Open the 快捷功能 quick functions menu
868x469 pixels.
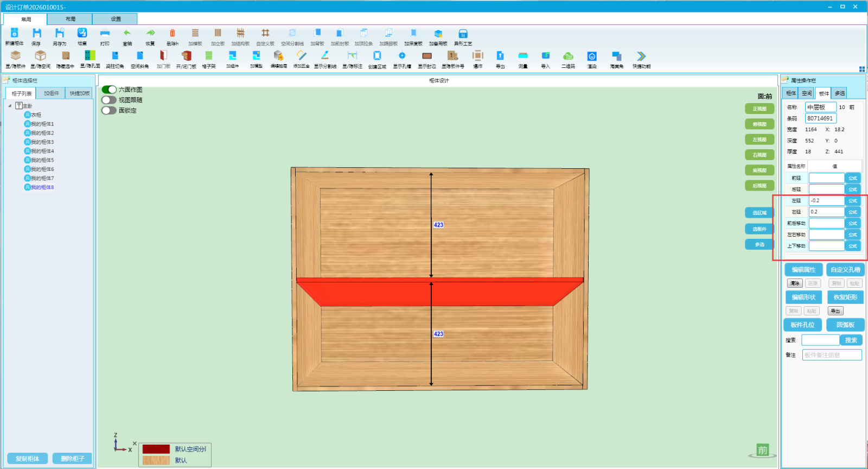(641, 56)
